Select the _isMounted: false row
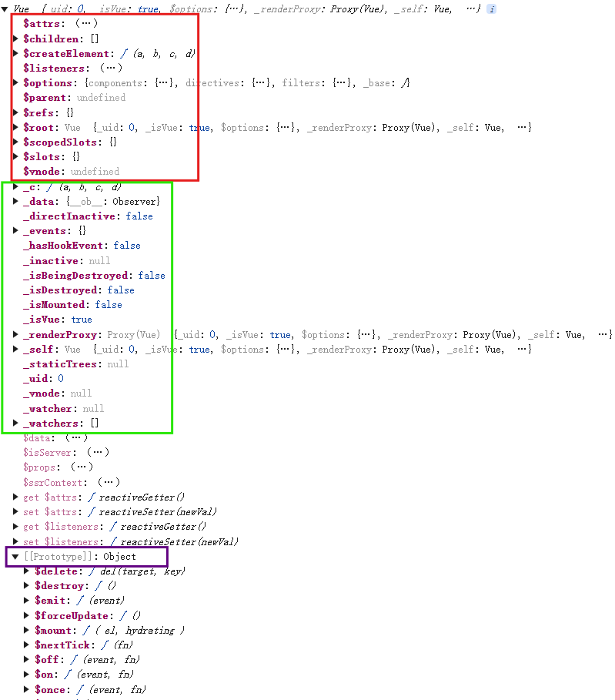 click(x=72, y=305)
